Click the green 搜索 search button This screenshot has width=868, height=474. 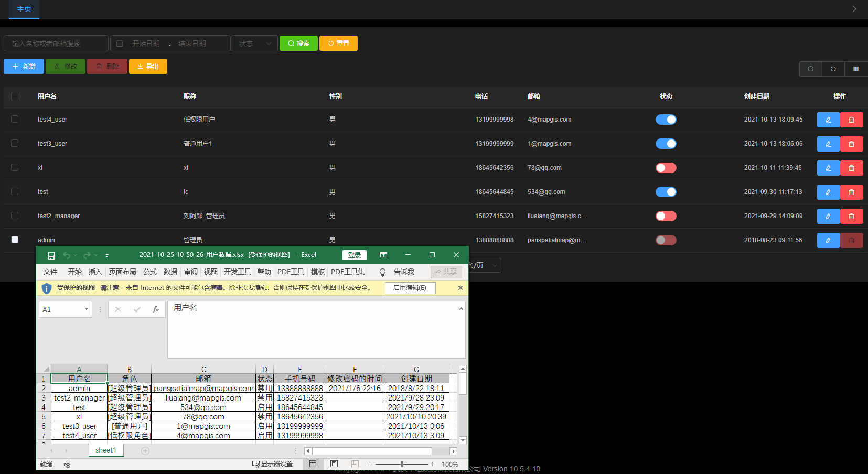[x=298, y=44]
